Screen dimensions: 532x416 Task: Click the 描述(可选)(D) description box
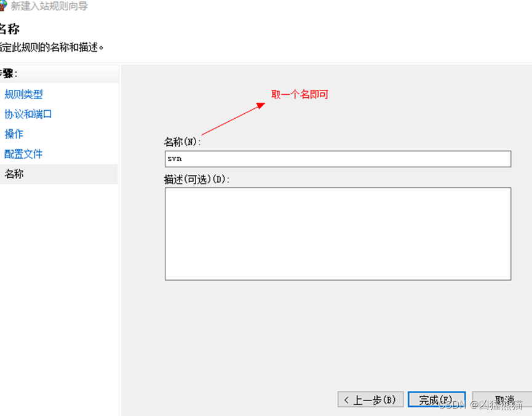337,234
